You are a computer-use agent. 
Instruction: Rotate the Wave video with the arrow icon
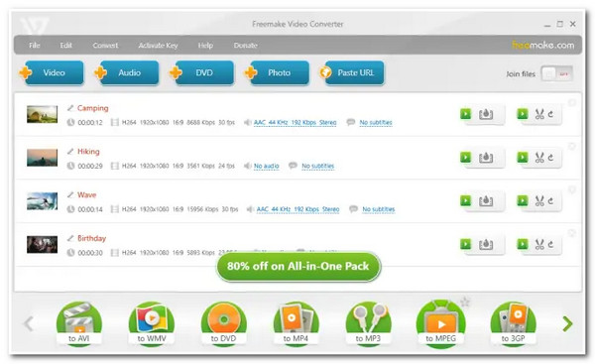[550, 200]
